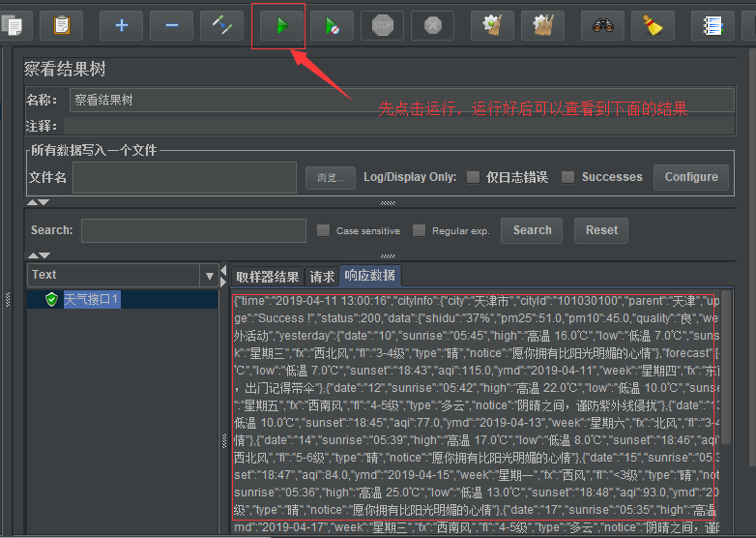The height and width of the screenshot is (538, 756).
Task: Enable Successes checkbox
Action: [567, 177]
